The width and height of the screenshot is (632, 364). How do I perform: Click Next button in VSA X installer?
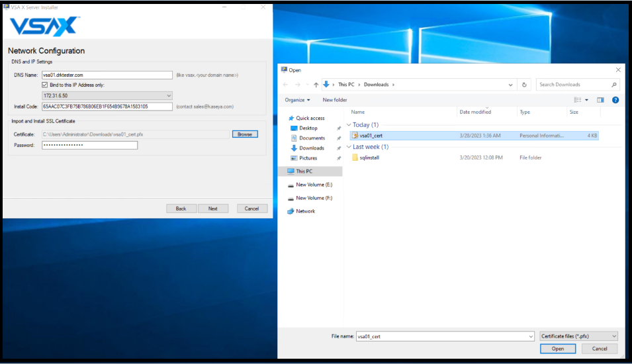[x=213, y=208]
